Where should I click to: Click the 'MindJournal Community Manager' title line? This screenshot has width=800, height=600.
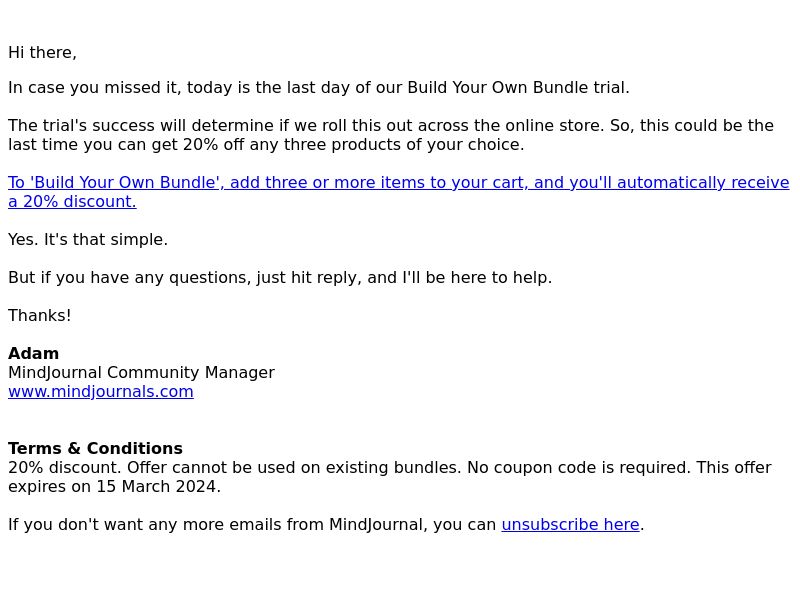141,373
